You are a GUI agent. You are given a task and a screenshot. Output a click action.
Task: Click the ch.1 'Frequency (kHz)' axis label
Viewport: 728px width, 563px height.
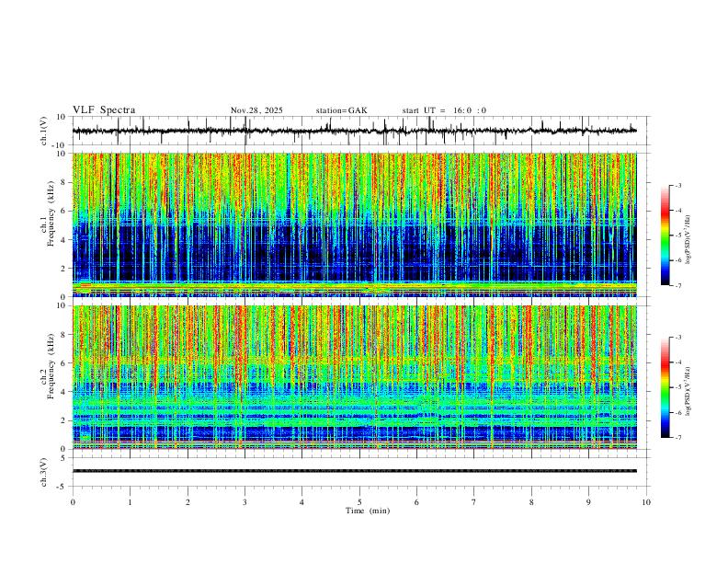click(51, 214)
